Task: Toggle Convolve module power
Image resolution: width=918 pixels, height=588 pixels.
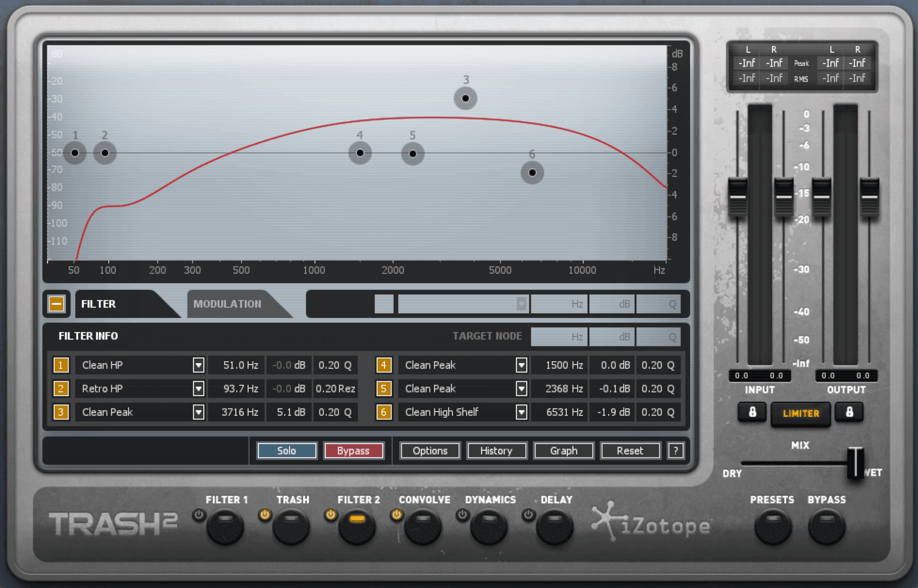Action: point(397,515)
